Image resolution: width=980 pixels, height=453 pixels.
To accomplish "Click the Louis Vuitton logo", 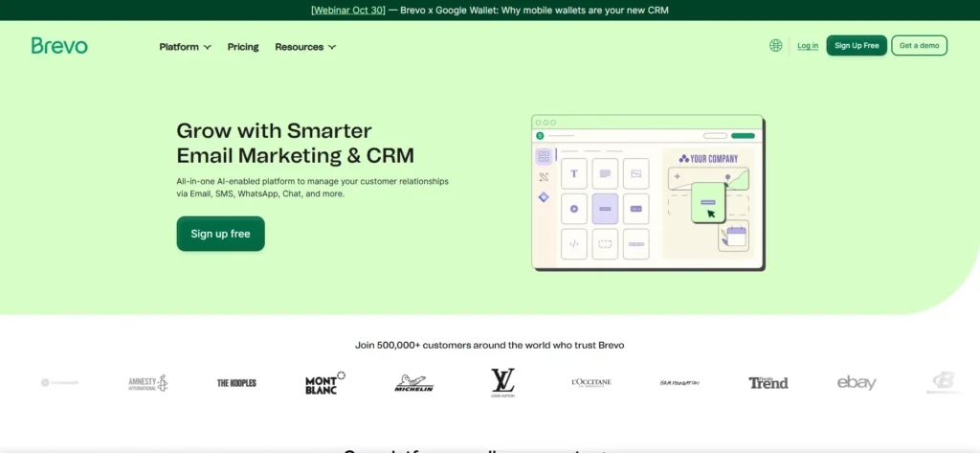I will coord(502,383).
